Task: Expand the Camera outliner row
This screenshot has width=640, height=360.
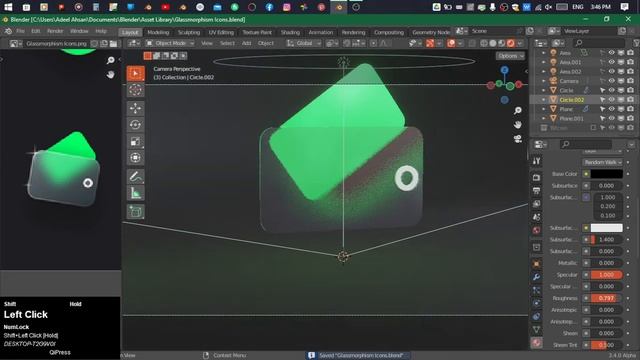Action: 543,81
